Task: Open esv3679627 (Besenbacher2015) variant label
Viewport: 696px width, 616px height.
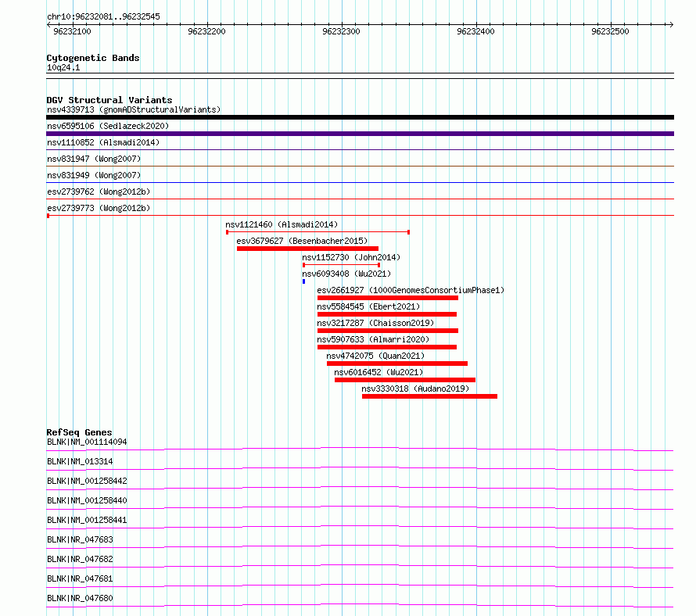Action: pos(302,241)
